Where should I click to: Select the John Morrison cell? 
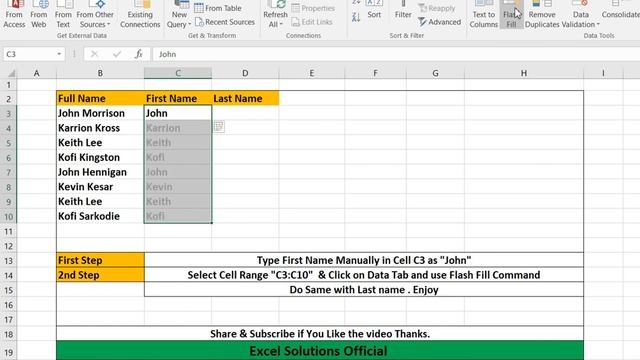tap(100, 113)
